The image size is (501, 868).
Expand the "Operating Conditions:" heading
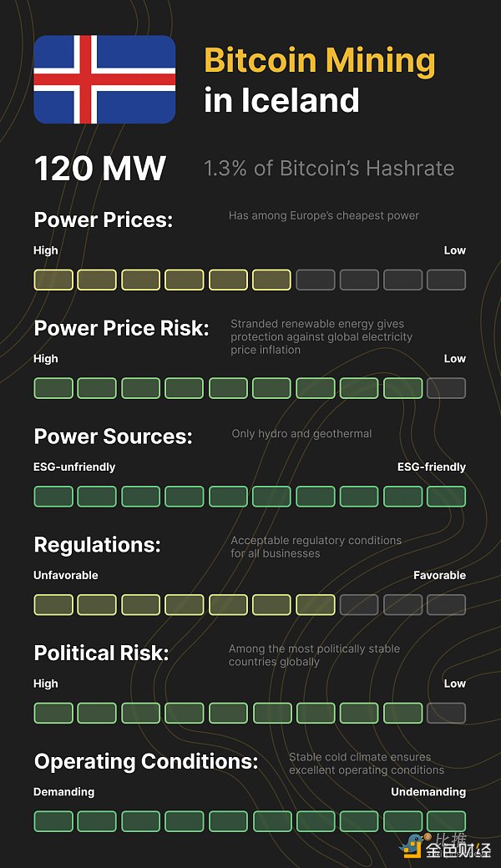click(x=145, y=761)
